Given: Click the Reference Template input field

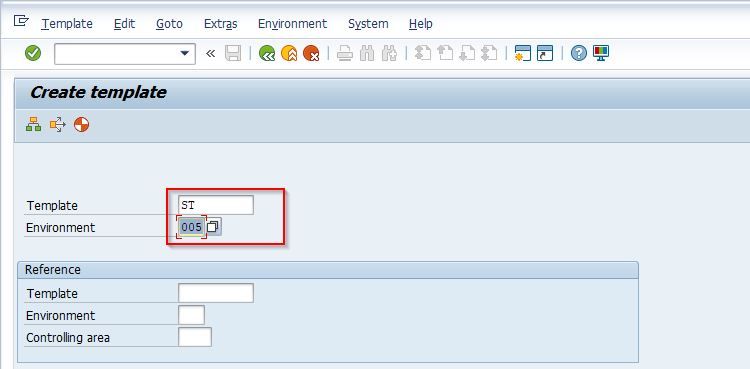Looking at the screenshot, I should pyautogui.click(x=216, y=293).
